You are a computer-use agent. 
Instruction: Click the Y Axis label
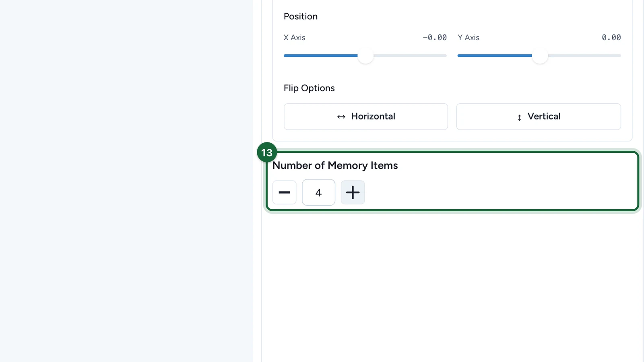point(468,37)
